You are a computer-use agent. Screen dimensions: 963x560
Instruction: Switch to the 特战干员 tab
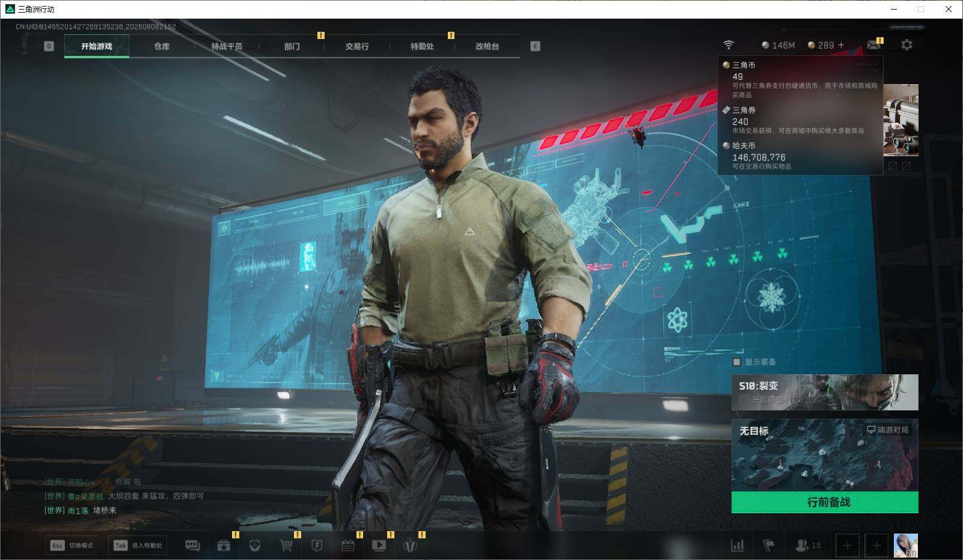pos(227,46)
